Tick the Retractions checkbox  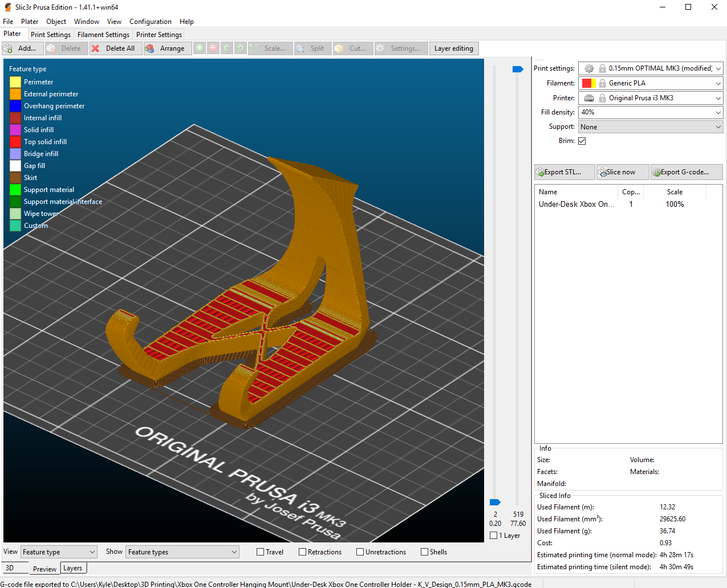(x=303, y=552)
